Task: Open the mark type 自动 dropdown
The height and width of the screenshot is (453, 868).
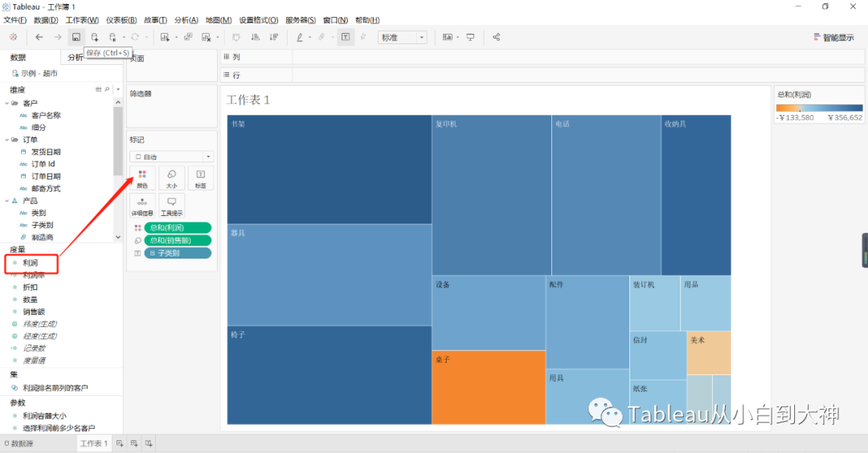Action: (x=171, y=157)
